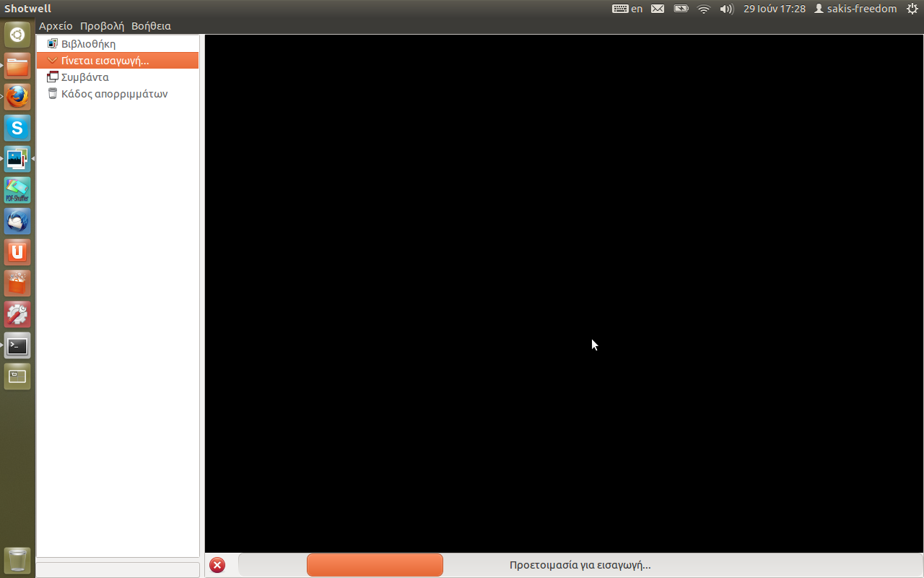Viewport: 924px width, 578px height.
Task: Launch Firefox from the dock
Action: click(17, 97)
